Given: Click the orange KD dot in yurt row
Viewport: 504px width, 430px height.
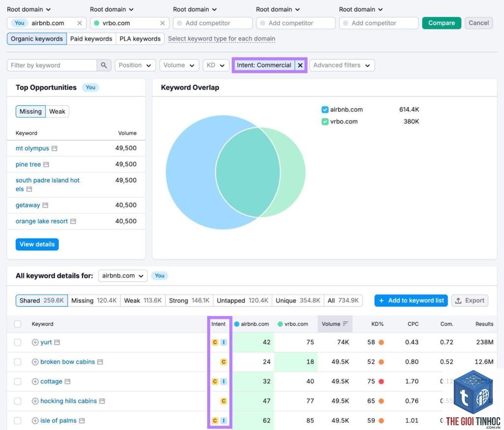Looking at the screenshot, I should pos(381,342).
